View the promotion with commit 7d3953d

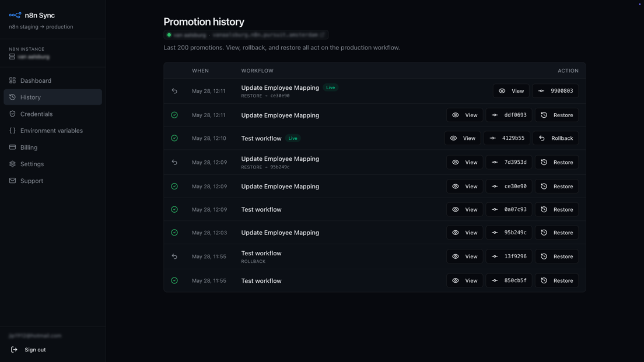(464, 162)
